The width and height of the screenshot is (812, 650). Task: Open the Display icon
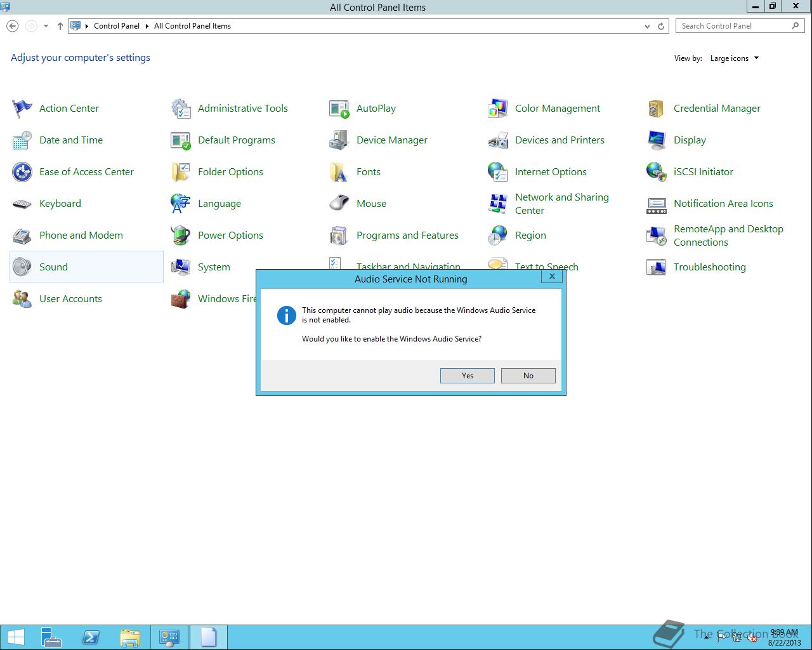(657, 140)
